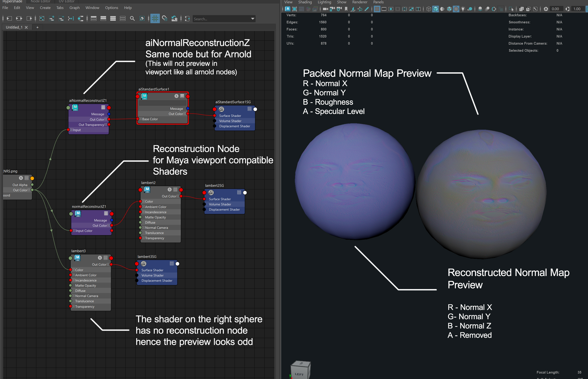Click lambert2SG shading group swatch icon
The height and width of the screenshot is (379, 588).
(211, 192)
